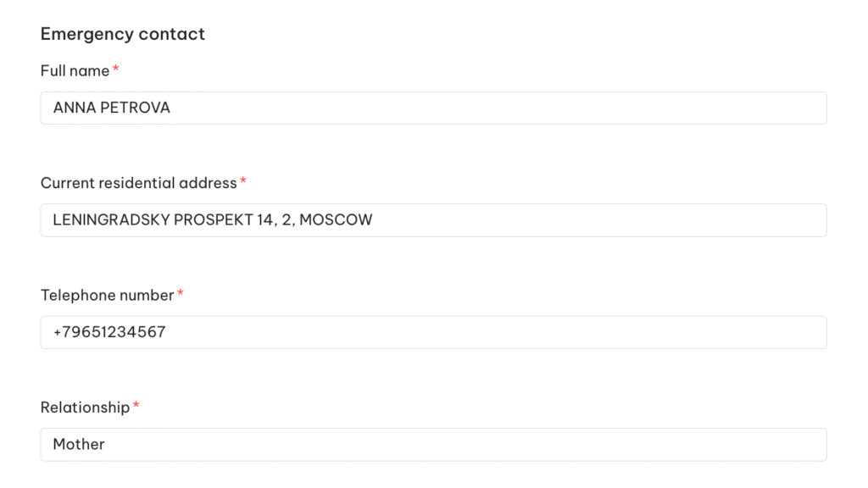The width and height of the screenshot is (868, 488).
Task: Click the 'Mother' text in Relationship field
Action: 79,445
